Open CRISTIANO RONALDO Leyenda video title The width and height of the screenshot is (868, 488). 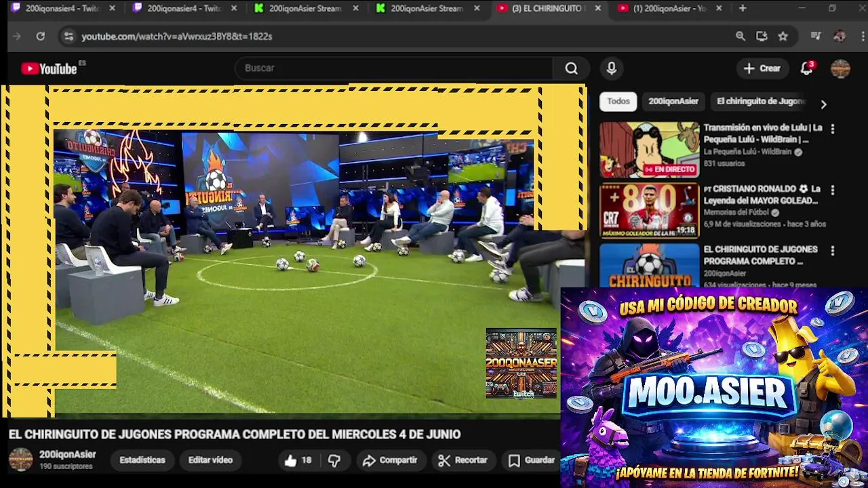(762, 195)
